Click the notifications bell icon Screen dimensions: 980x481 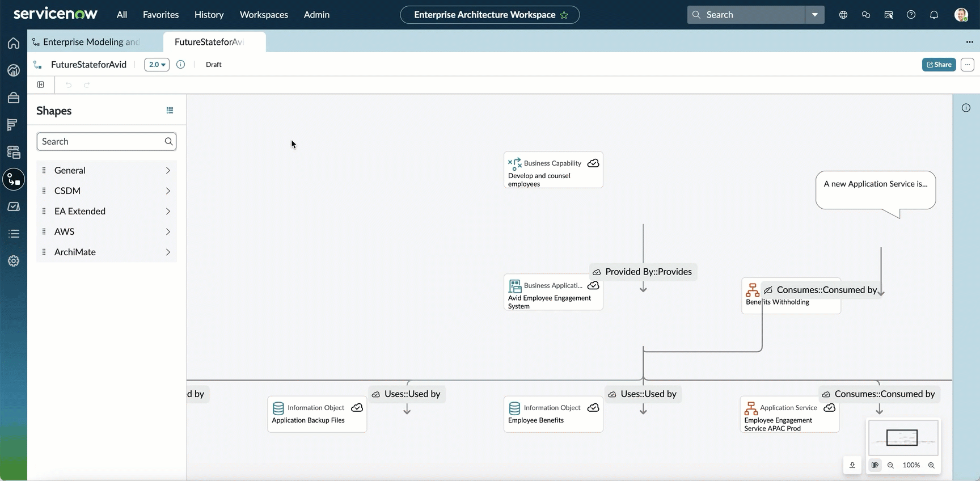click(x=934, y=15)
